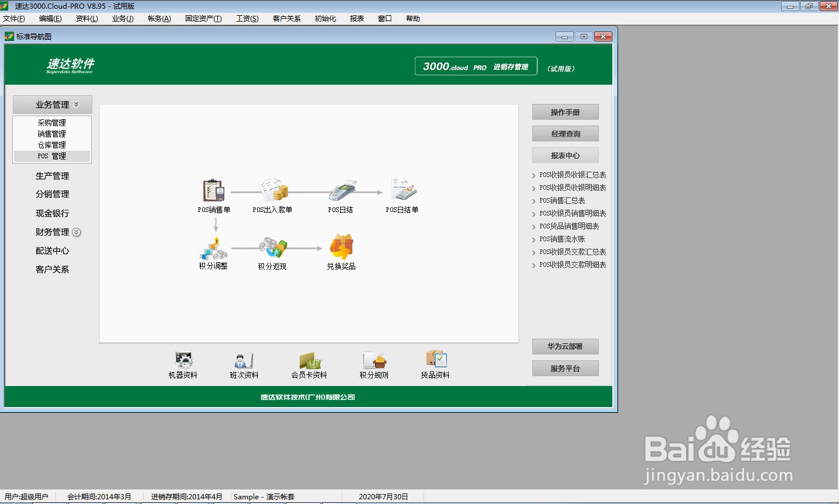Click the 报表中心 button
Screen dimensions: 839x504
coord(565,155)
